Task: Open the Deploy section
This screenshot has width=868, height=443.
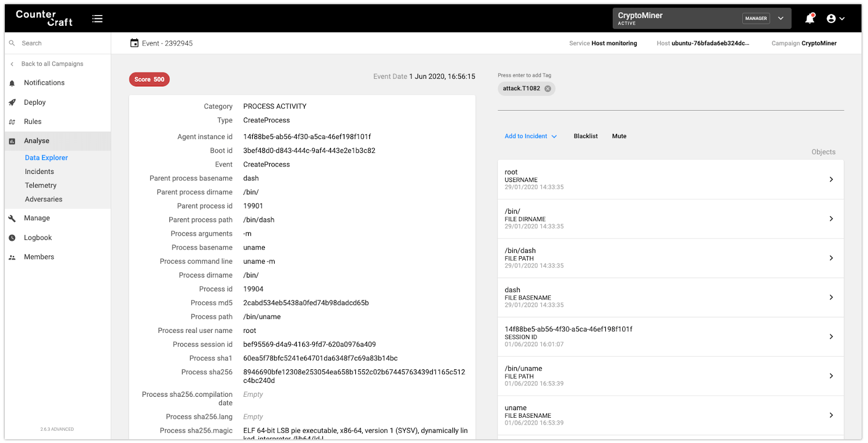Action: point(35,102)
